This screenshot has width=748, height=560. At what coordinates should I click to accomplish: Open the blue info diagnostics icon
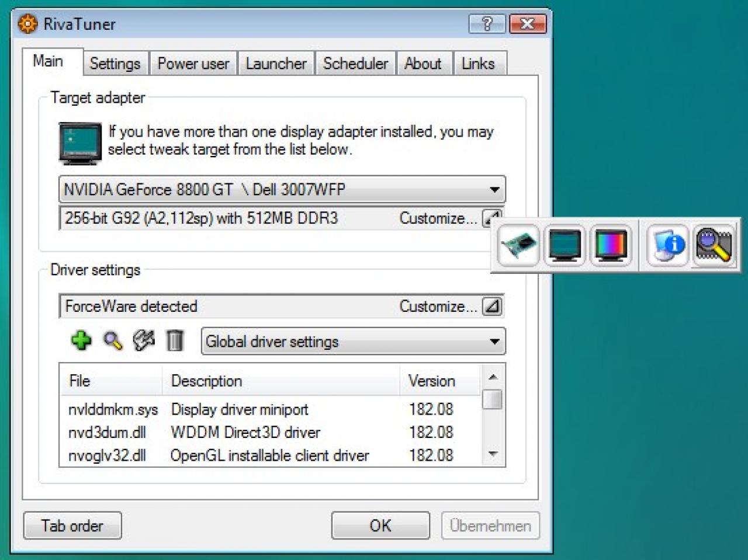coord(667,245)
